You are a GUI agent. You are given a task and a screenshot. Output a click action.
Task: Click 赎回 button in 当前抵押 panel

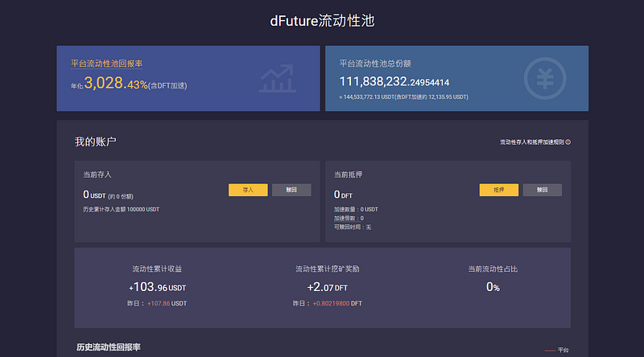542,190
